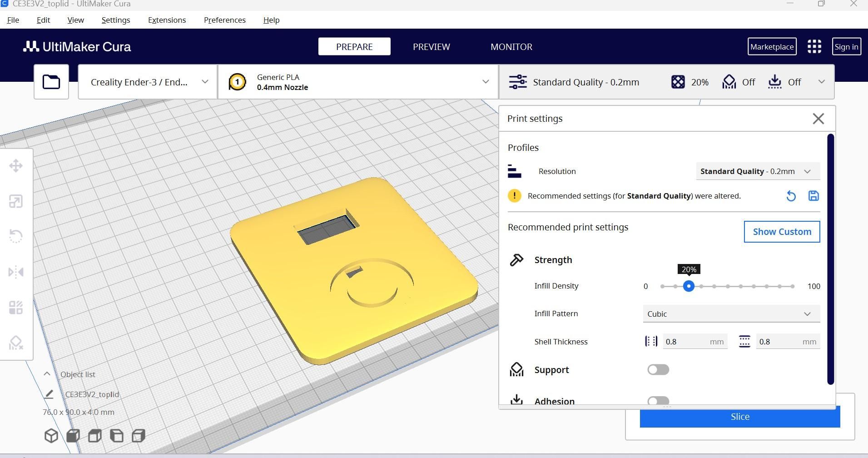
Task: Switch to left side view icon
Action: point(117,436)
